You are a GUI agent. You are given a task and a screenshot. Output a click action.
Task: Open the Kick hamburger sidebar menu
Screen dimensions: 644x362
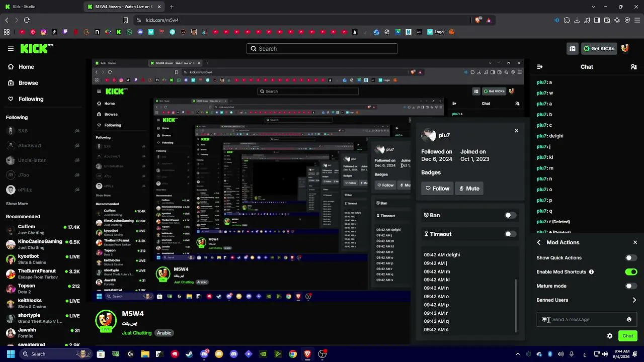[x=11, y=49]
